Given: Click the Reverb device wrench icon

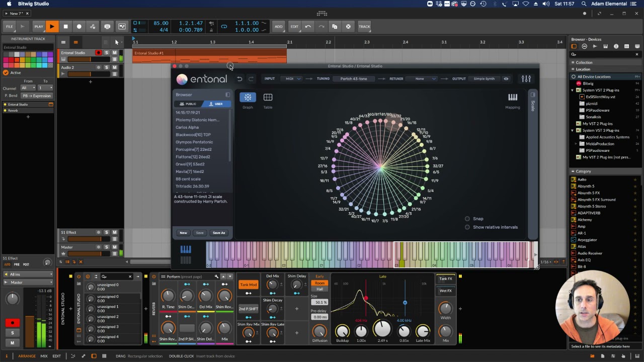Looking at the screenshot, I should pos(216,277).
